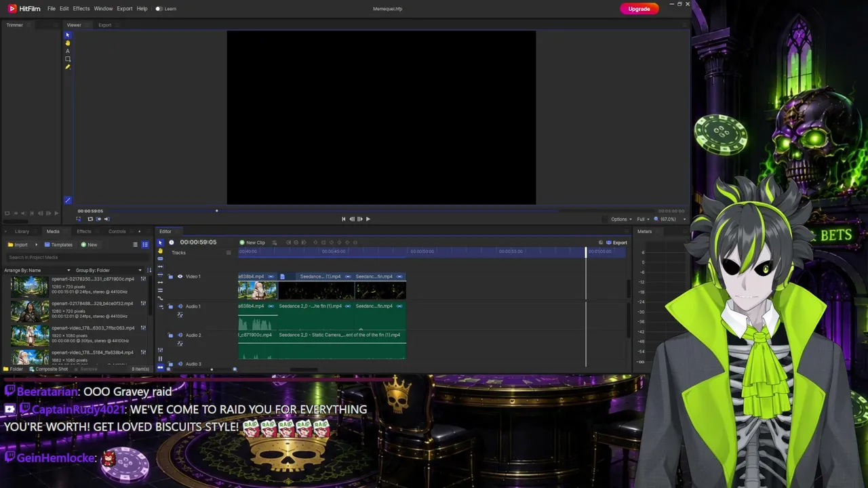Choose the Rectangle mask tool in Viewer
Viewport: 868px width, 488px height.
click(x=67, y=59)
